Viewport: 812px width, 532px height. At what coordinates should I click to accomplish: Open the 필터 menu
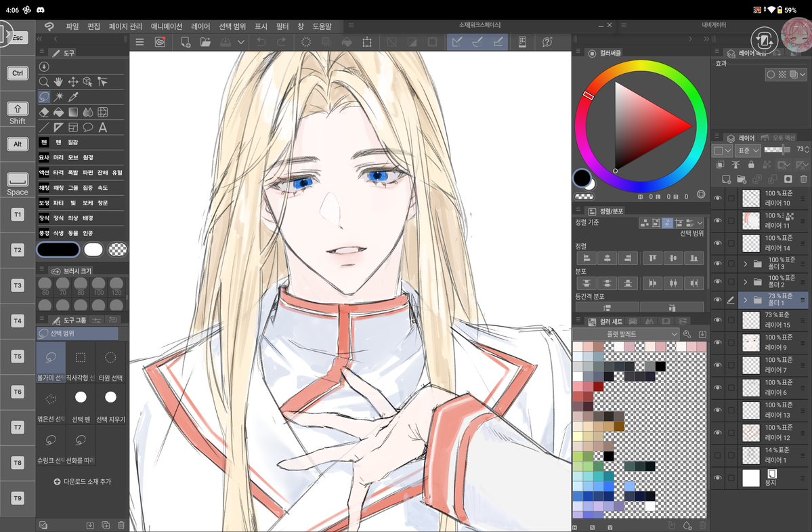[x=282, y=26]
